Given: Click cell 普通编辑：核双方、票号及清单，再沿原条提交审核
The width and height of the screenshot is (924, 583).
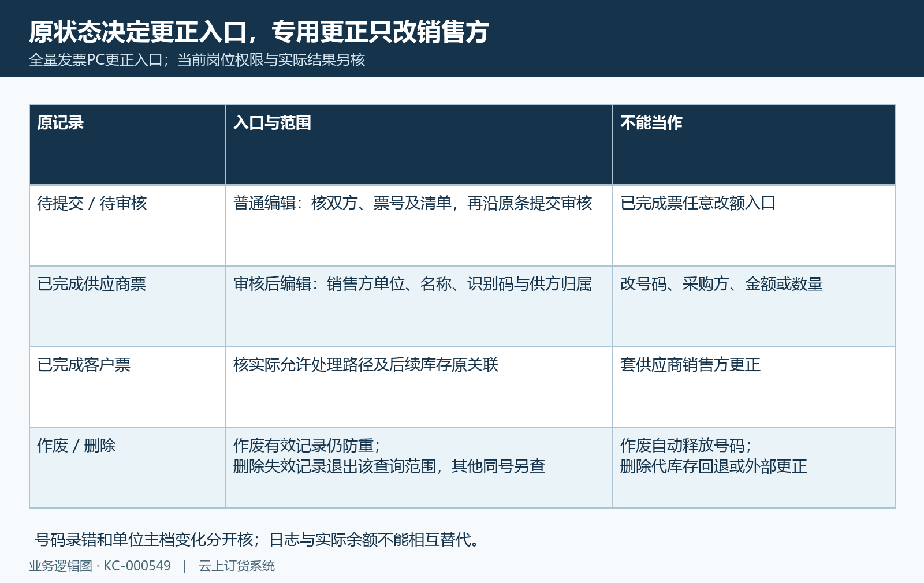Looking at the screenshot, I should point(419,225).
